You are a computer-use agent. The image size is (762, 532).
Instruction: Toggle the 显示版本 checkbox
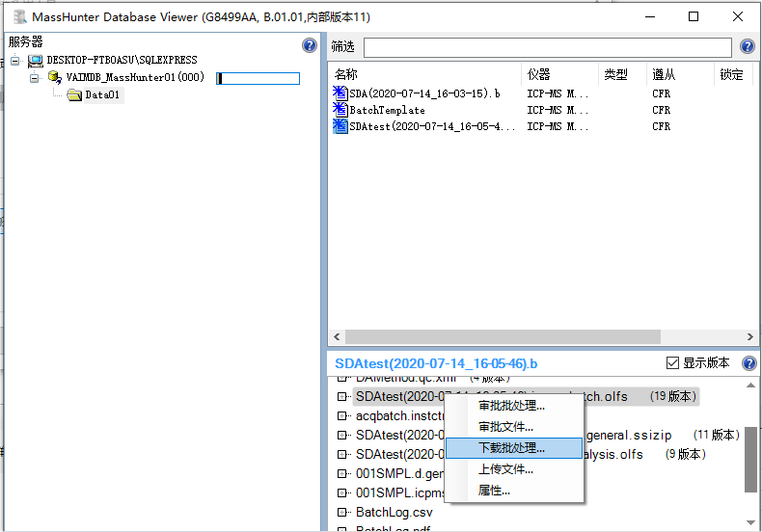click(x=672, y=363)
